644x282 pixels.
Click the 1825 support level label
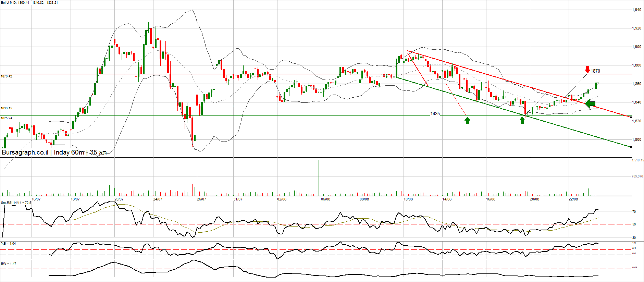pos(435,114)
